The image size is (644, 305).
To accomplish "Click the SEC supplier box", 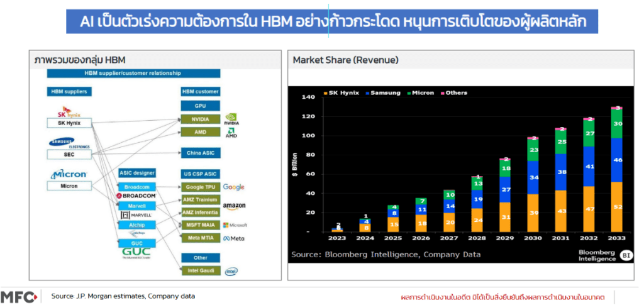I will point(69,154).
